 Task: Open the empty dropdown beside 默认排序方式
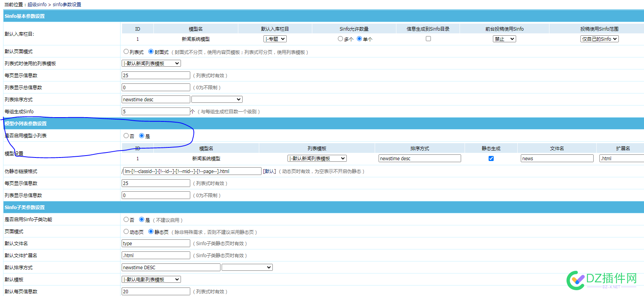point(247,267)
